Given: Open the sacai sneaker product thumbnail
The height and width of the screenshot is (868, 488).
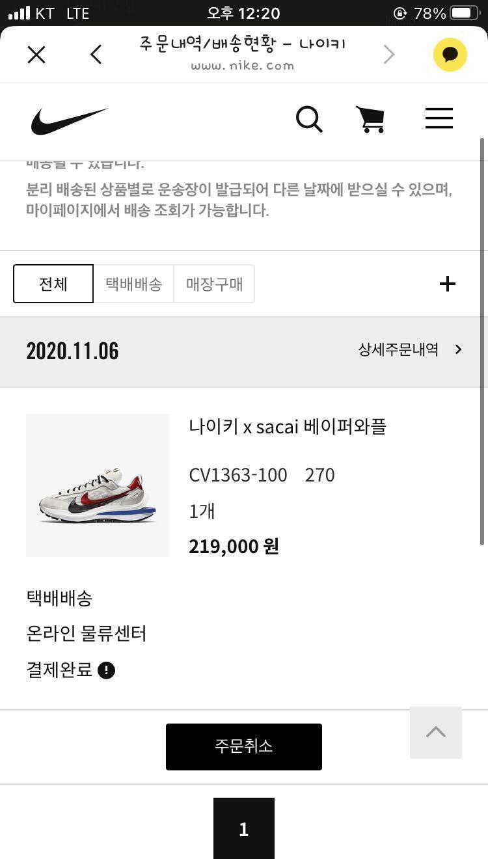Looking at the screenshot, I should pyautogui.click(x=98, y=485).
